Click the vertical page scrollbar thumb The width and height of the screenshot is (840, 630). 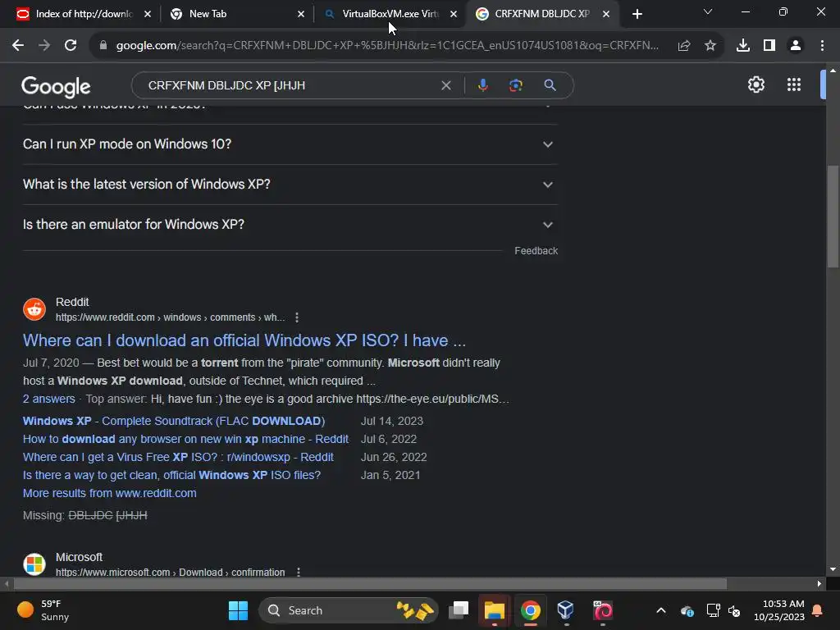click(832, 216)
